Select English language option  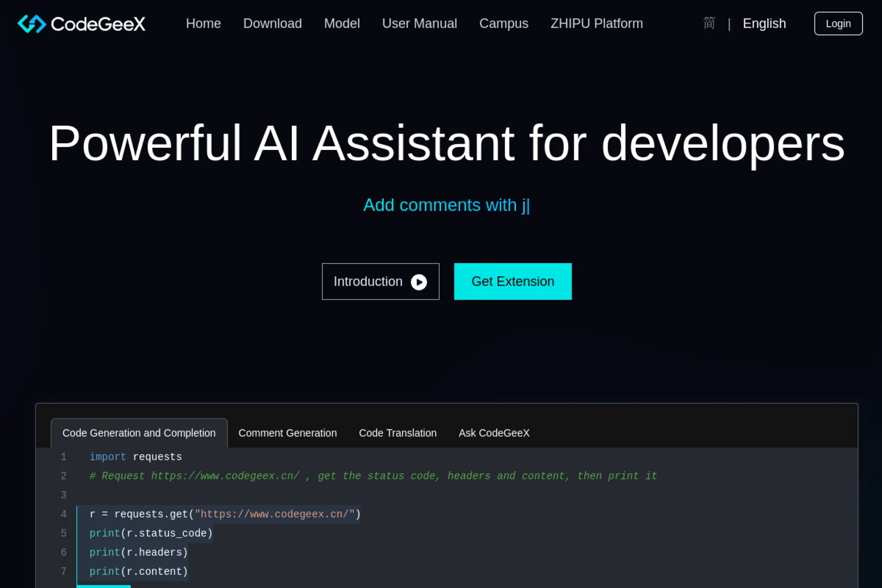pyautogui.click(x=764, y=23)
